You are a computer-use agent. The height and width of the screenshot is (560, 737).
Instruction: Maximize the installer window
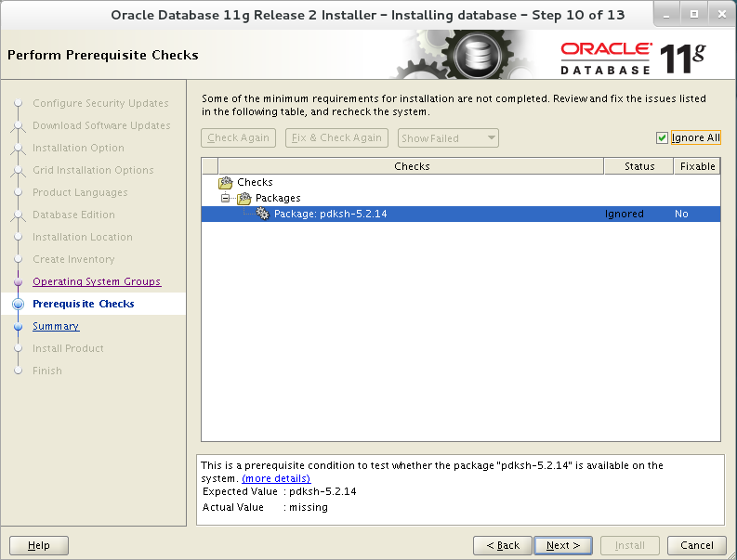coord(693,15)
